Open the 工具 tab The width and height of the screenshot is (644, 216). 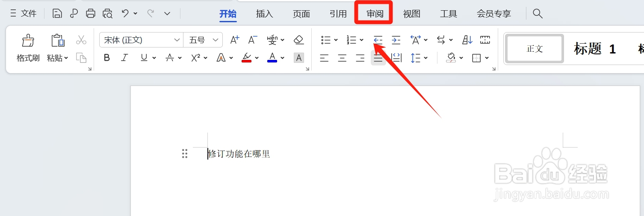(448, 14)
